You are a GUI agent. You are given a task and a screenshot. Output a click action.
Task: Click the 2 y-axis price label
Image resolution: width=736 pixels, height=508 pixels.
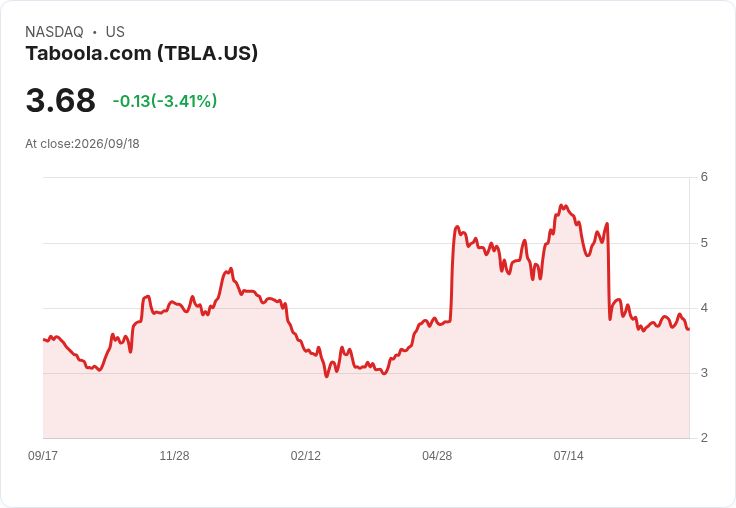tap(704, 438)
